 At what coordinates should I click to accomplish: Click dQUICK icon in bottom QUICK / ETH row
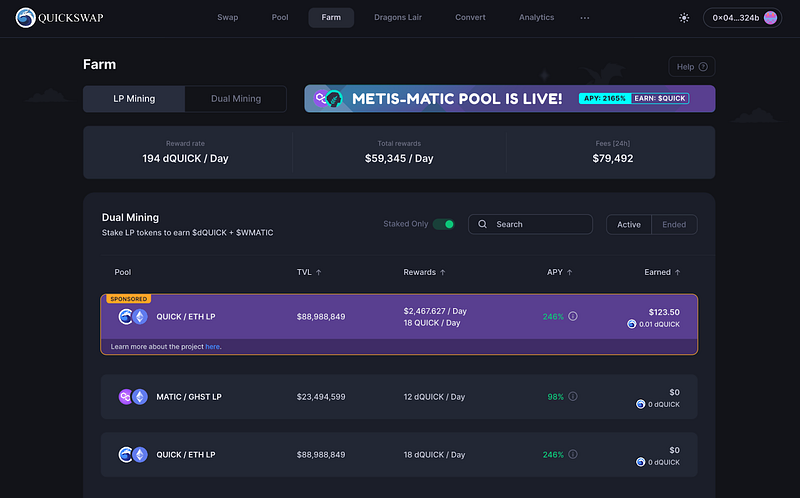point(640,462)
